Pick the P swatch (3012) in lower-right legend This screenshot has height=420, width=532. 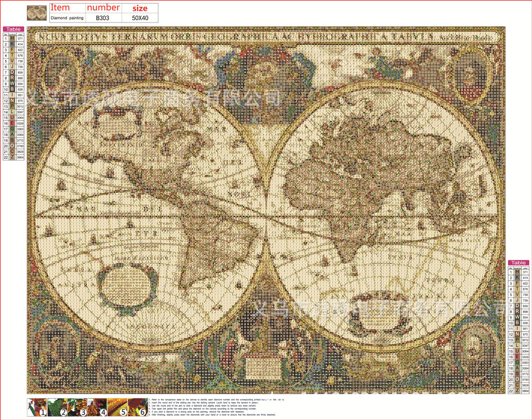[517, 340]
